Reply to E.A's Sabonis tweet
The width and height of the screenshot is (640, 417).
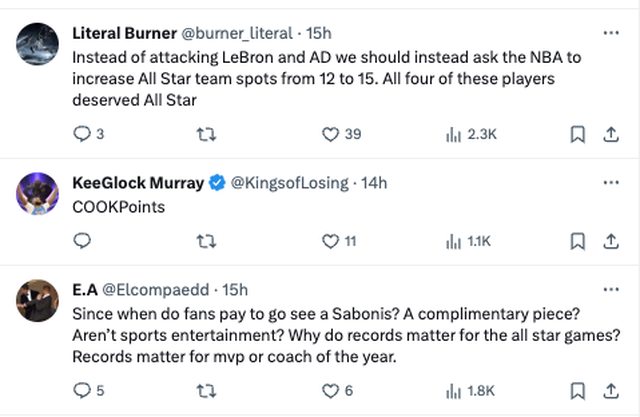82,391
